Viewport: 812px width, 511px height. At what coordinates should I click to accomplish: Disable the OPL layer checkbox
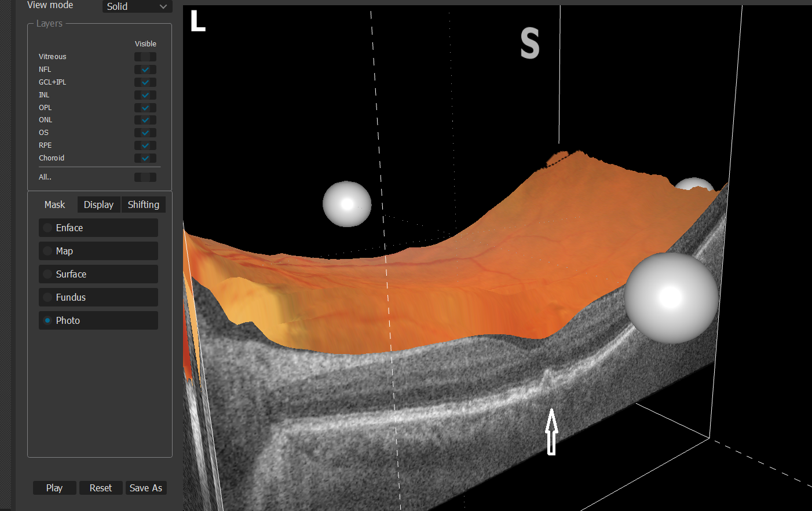click(145, 108)
